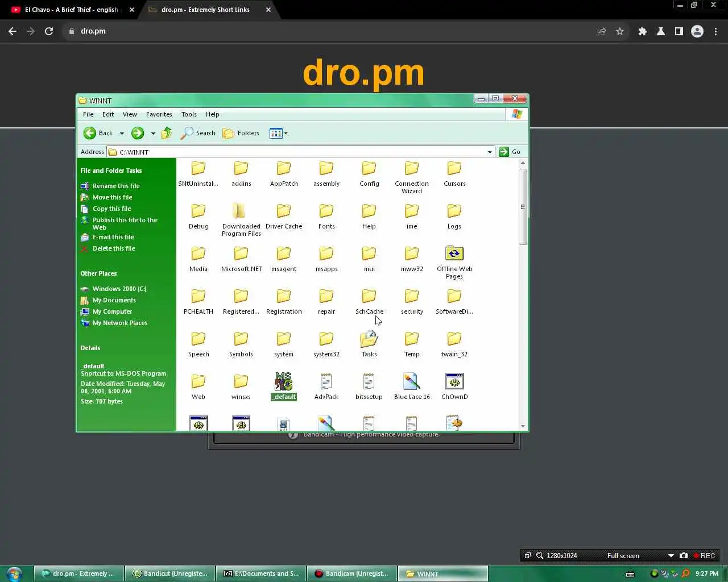
Task: Select the Tasks scheduled folder icon
Action: tap(369, 344)
